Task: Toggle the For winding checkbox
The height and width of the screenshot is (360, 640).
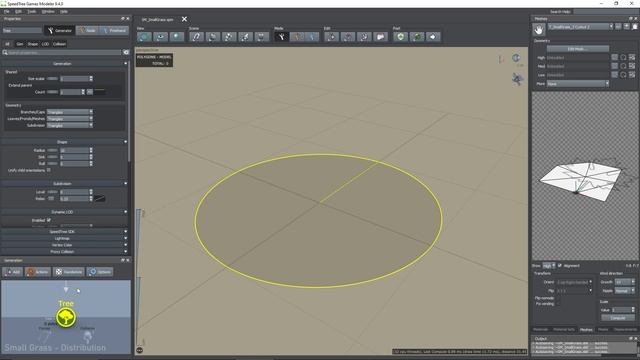Action: [558, 304]
